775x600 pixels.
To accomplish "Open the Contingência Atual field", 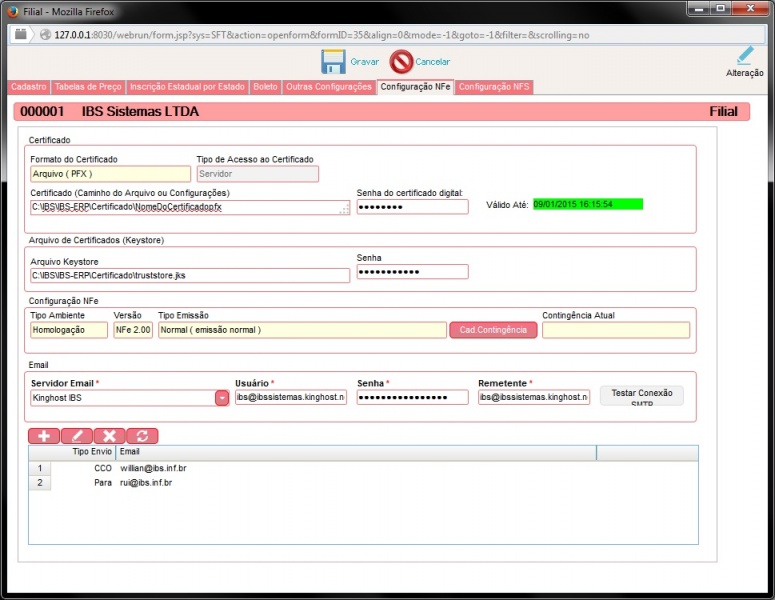I will click(x=616, y=330).
